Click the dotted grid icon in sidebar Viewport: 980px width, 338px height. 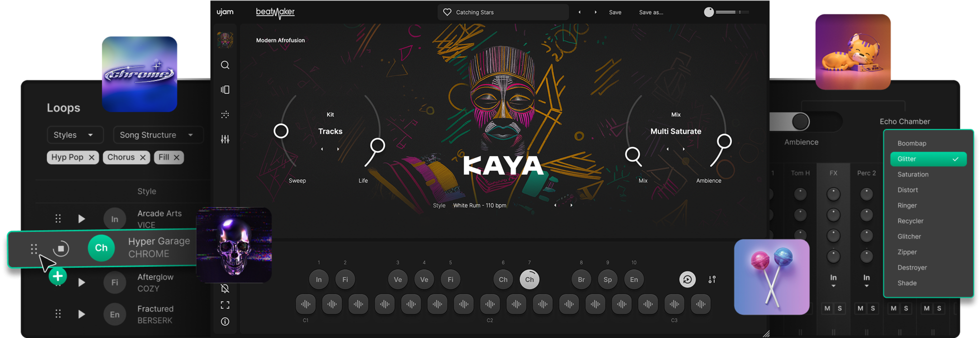(225, 115)
